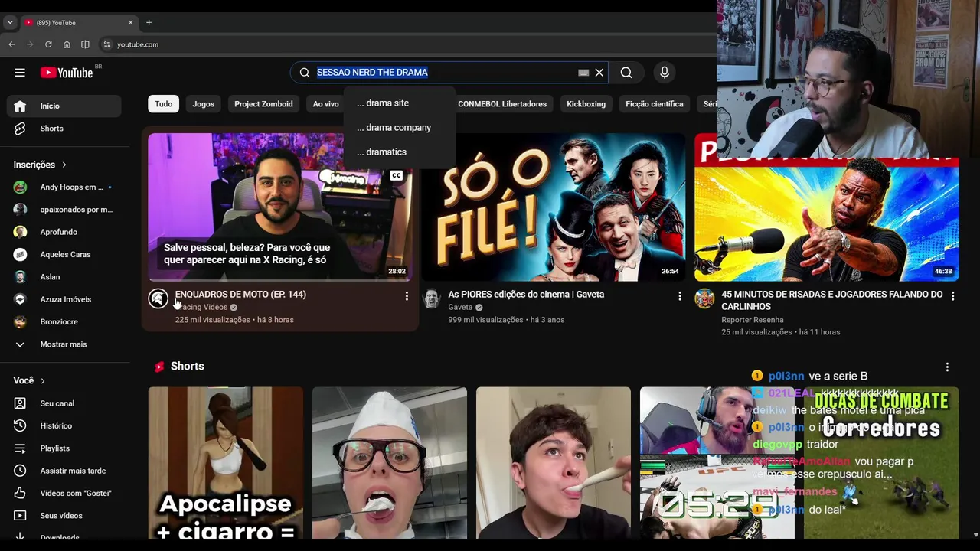Viewport: 980px width, 551px height.
Task: Select the Tudo filter chip
Action: click(164, 104)
